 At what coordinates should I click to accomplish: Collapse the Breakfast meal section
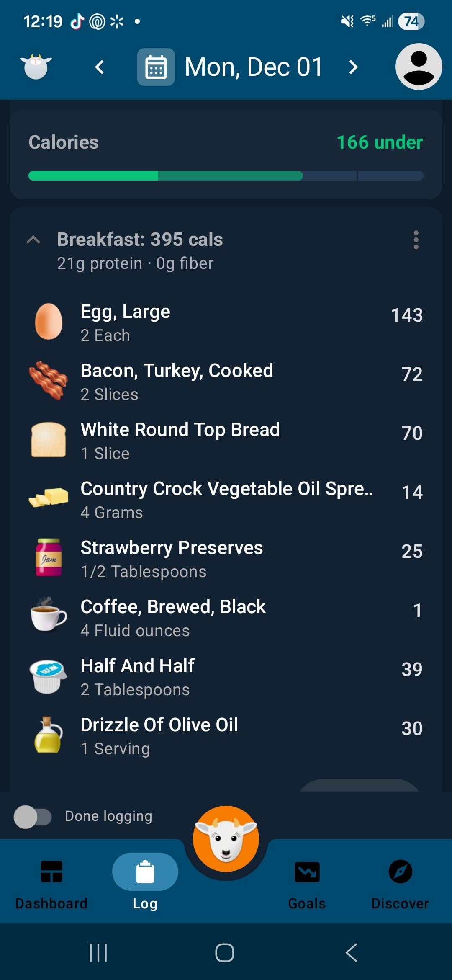pos(33,240)
